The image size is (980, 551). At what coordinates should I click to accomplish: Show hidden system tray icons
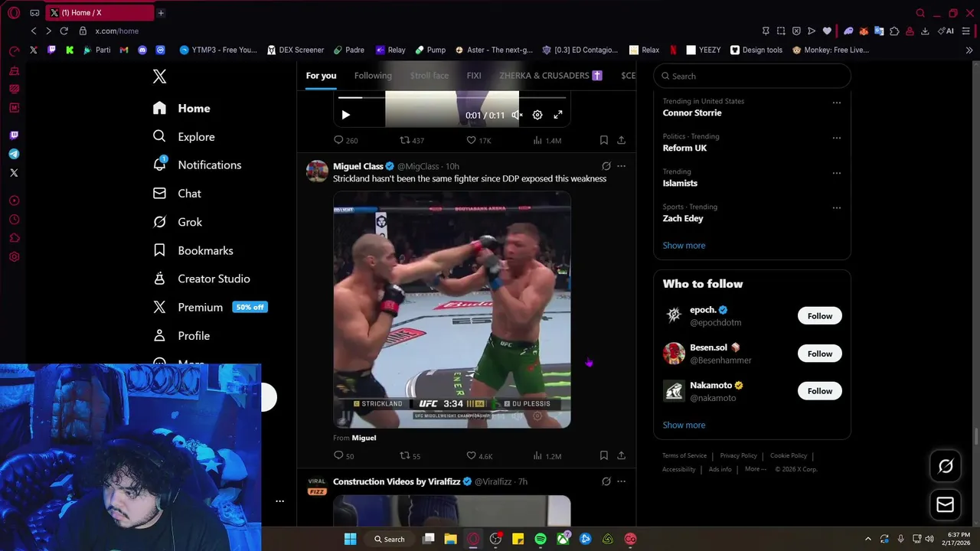(x=867, y=539)
